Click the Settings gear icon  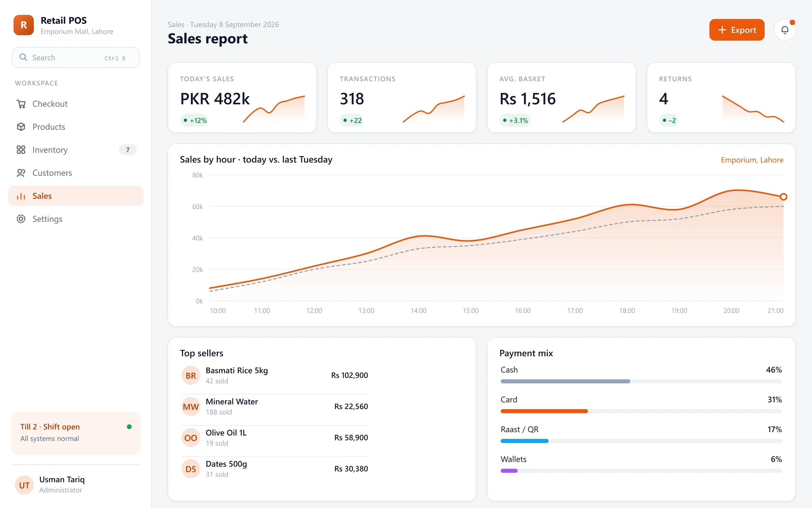click(21, 219)
